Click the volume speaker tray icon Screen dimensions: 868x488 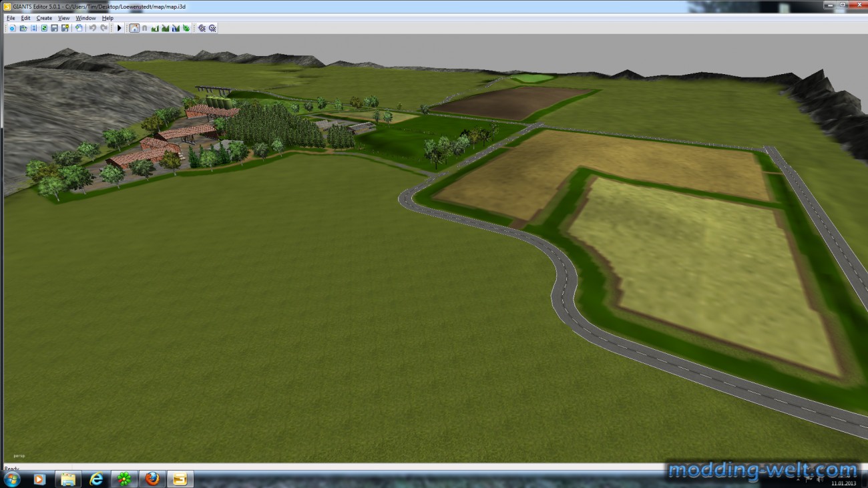[x=819, y=479]
